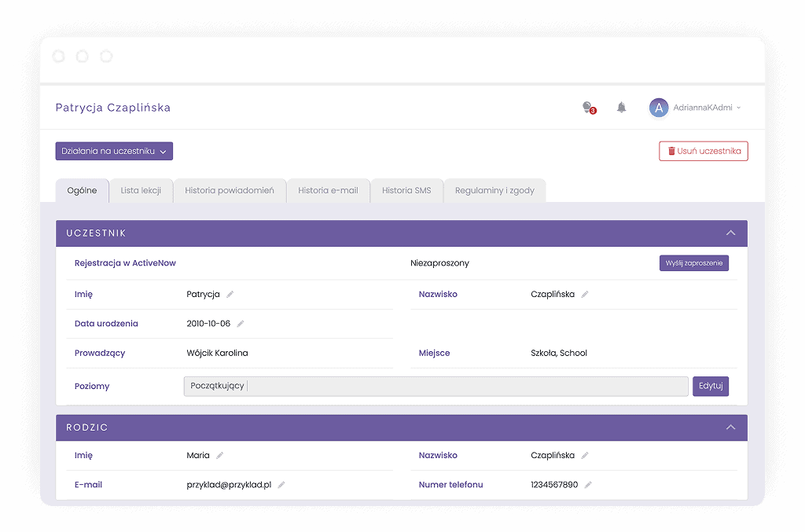Click the pencil icon next to Patrycja

pos(230,295)
